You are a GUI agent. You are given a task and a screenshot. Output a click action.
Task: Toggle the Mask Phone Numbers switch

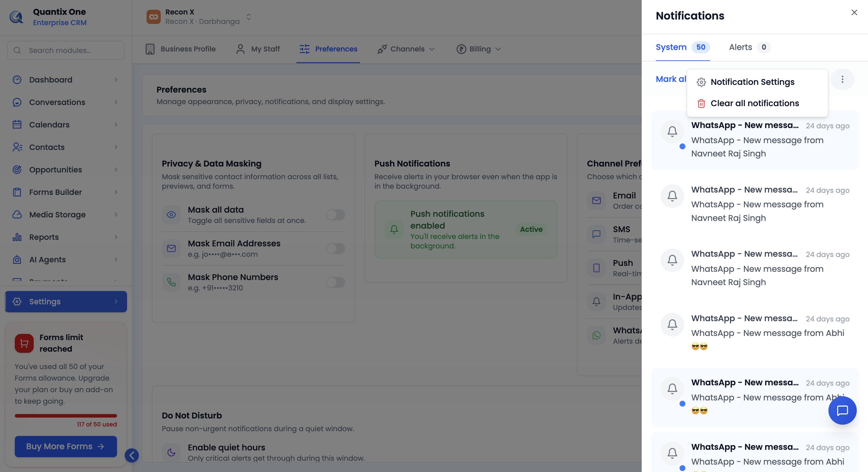[x=335, y=282]
